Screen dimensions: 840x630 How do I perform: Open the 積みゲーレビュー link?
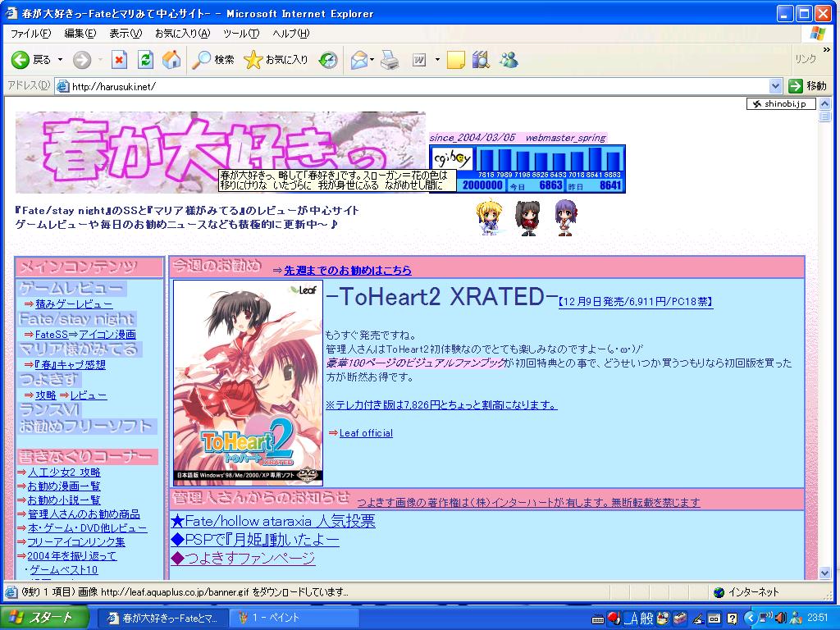pyautogui.click(x=74, y=304)
